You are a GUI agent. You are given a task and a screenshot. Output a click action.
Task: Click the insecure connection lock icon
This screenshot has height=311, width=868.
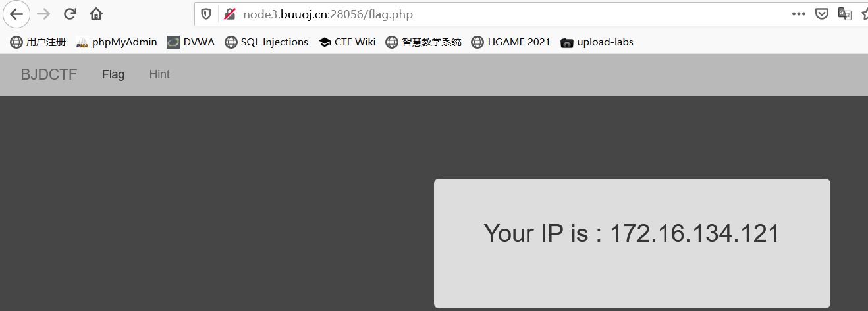[229, 14]
